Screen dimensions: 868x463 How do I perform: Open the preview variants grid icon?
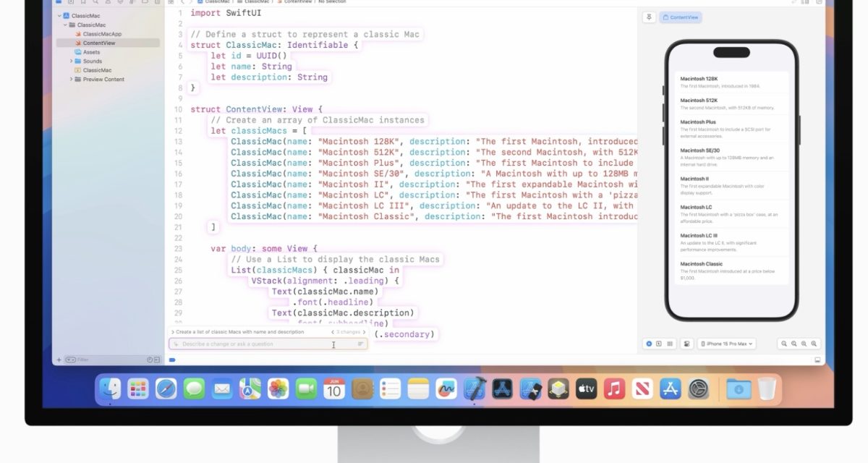point(670,344)
